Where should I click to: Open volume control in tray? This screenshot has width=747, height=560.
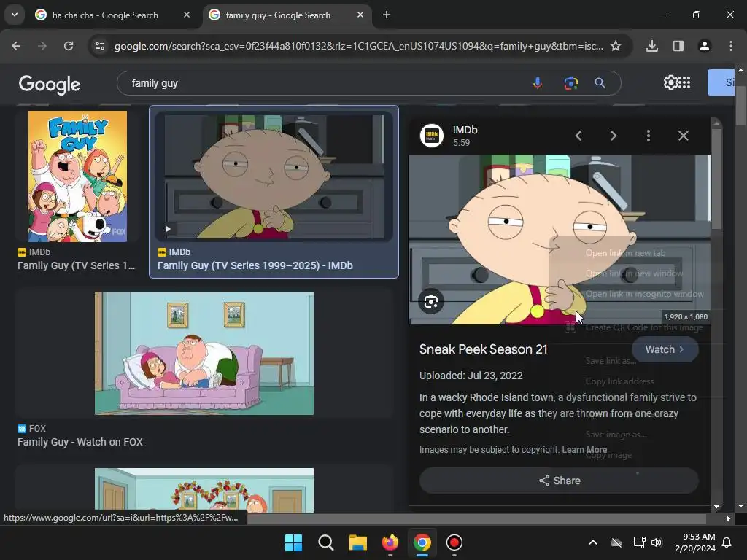click(x=657, y=542)
